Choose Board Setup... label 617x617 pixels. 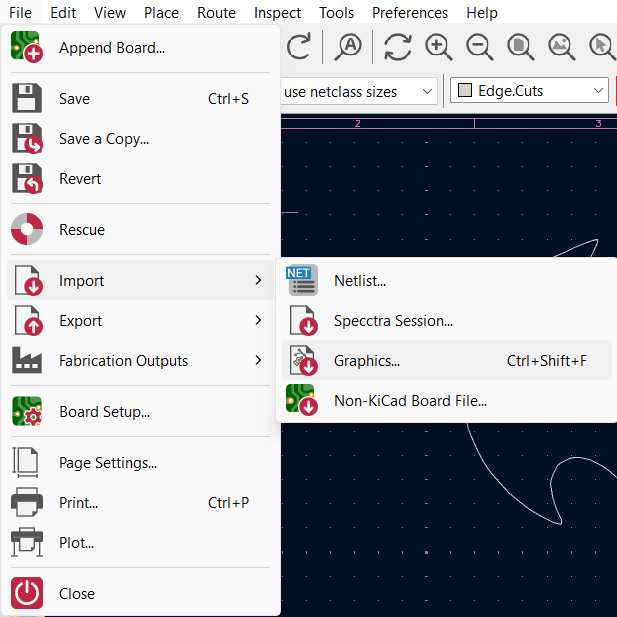coord(104,412)
